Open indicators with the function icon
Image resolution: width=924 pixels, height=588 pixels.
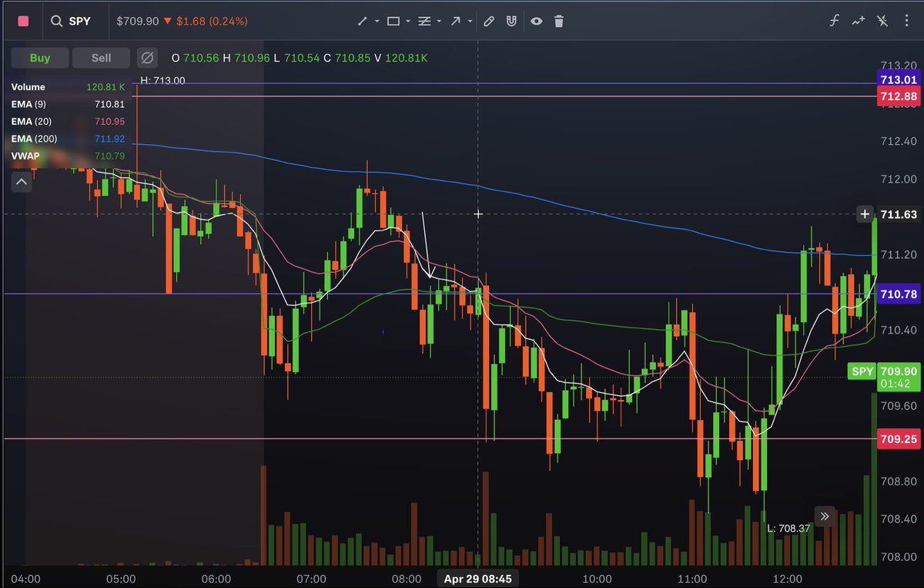(x=833, y=22)
